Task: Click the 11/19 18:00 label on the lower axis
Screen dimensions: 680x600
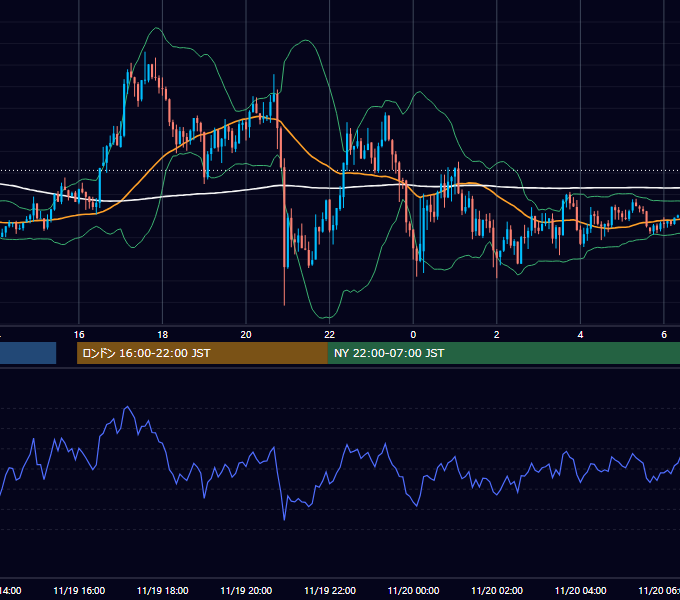Action: (x=163, y=590)
